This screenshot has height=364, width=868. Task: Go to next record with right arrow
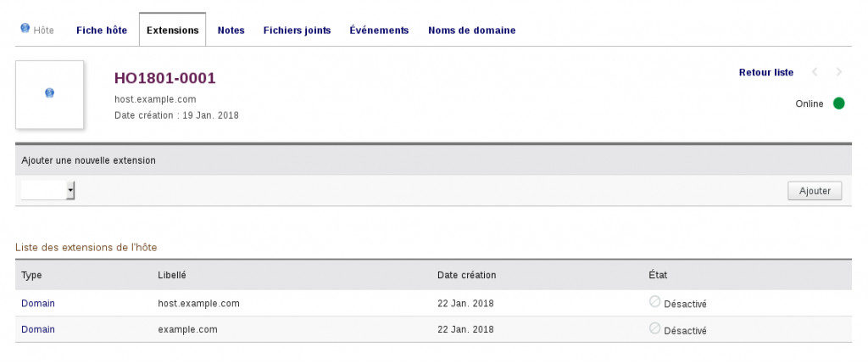[x=839, y=73]
